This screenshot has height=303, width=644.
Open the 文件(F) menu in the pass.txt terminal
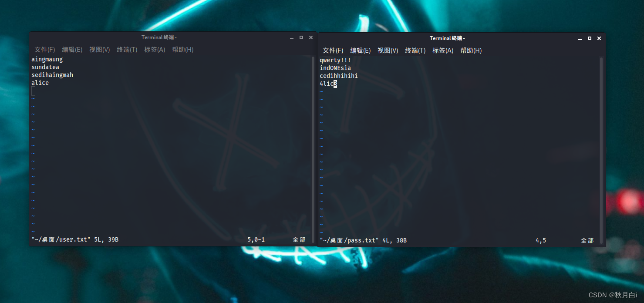[332, 50]
